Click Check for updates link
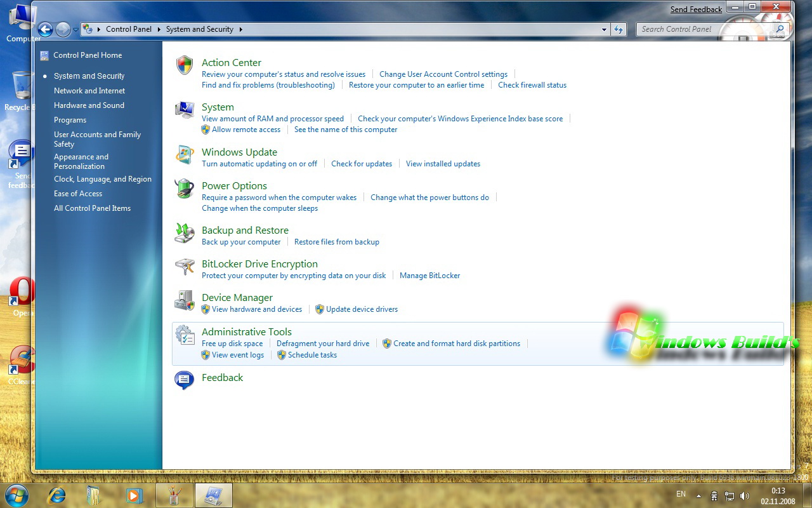Screen dimensions: 812x508 click(362, 164)
